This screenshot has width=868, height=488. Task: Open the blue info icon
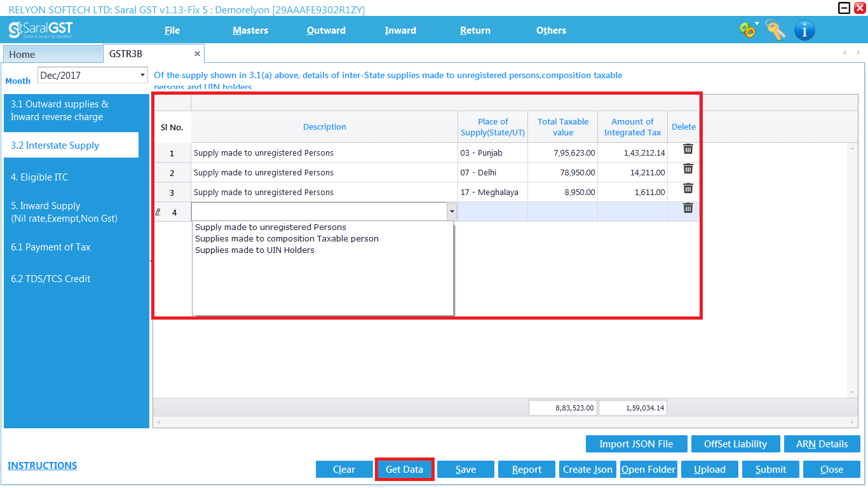pos(804,30)
